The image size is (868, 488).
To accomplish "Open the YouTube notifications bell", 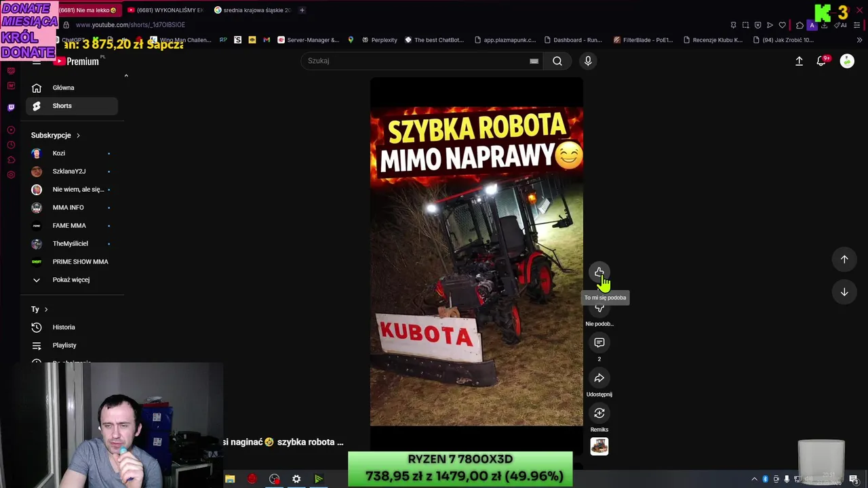I will pos(821,61).
